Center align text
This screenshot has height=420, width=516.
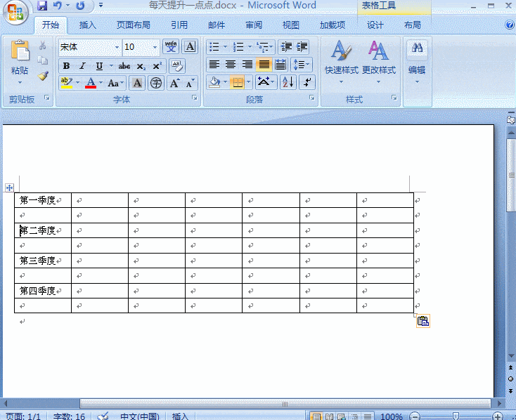[x=231, y=65]
